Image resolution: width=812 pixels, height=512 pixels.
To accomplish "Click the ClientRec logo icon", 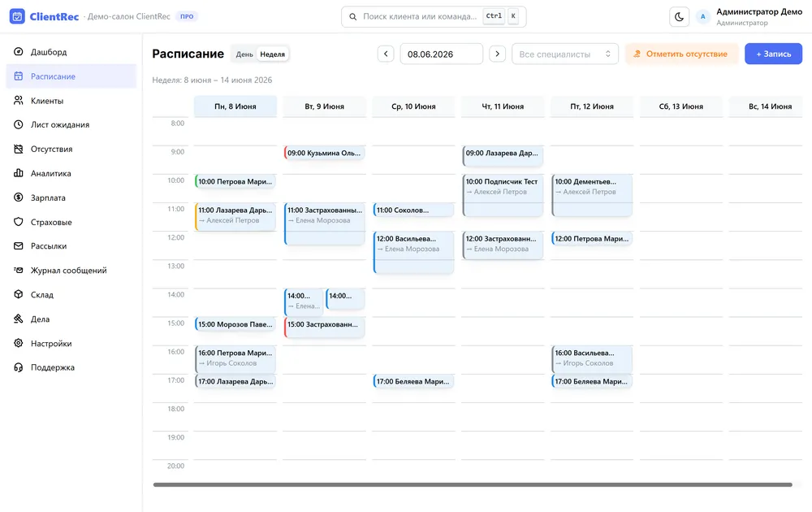I will (x=17, y=16).
